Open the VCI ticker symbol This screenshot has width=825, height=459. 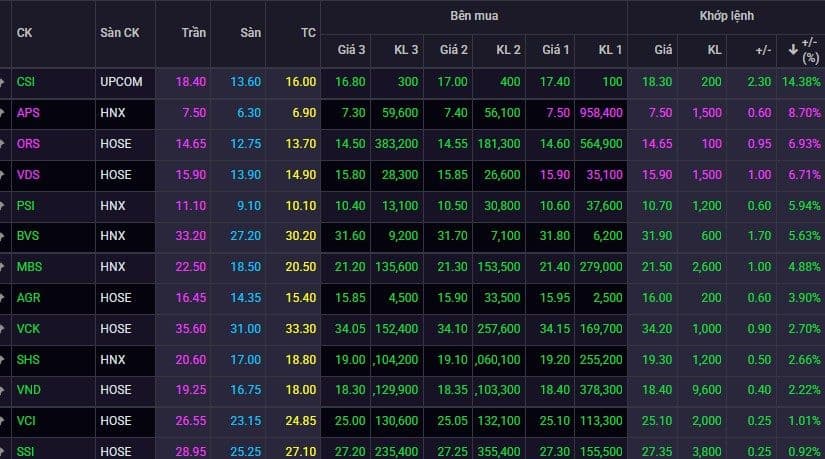pyautogui.click(x=26, y=421)
